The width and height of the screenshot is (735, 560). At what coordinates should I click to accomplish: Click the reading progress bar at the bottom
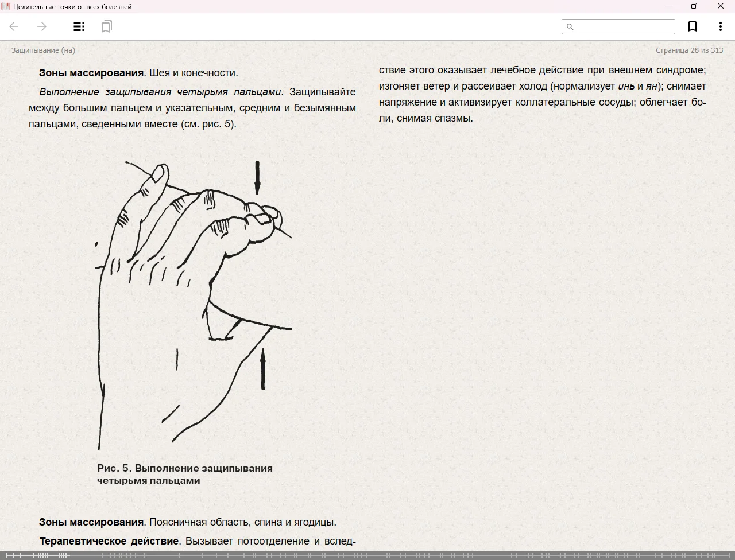pyautogui.click(x=367, y=555)
